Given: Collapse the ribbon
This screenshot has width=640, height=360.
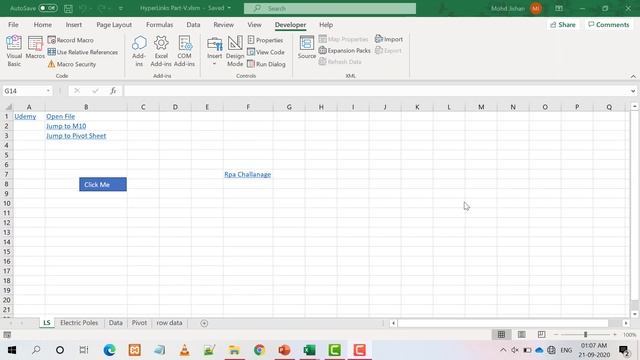Looking at the screenshot, I should pos(633,76).
